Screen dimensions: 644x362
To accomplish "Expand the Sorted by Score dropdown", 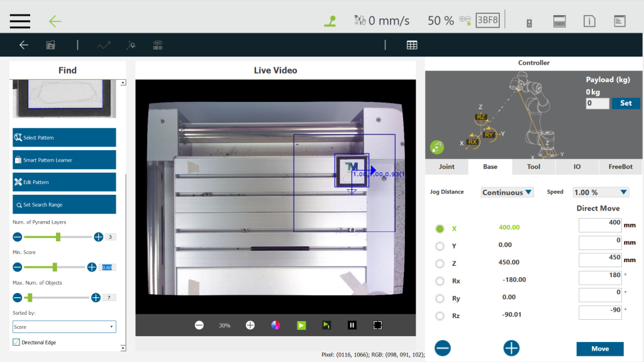I will tap(64, 327).
